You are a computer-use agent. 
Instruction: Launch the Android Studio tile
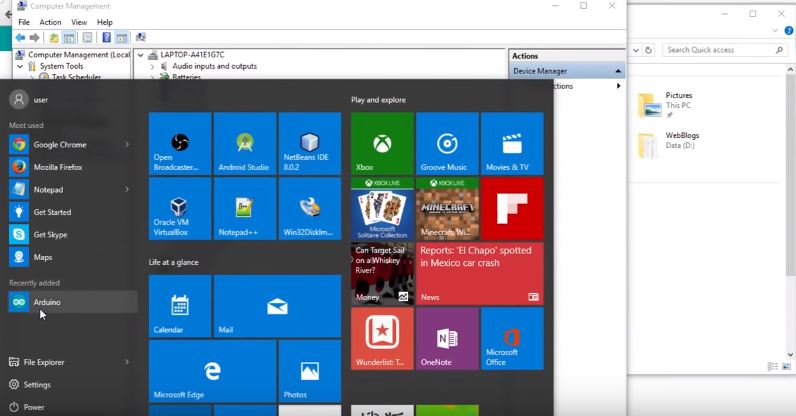click(x=245, y=144)
